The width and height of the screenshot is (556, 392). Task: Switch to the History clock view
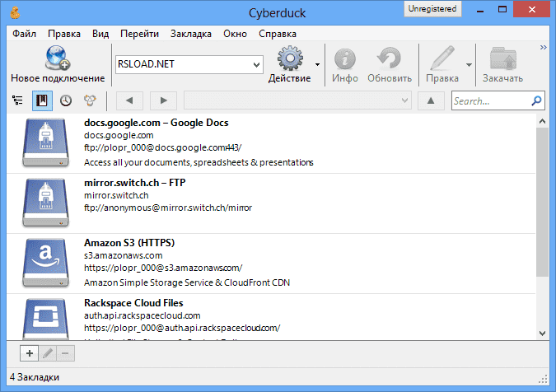[65, 100]
